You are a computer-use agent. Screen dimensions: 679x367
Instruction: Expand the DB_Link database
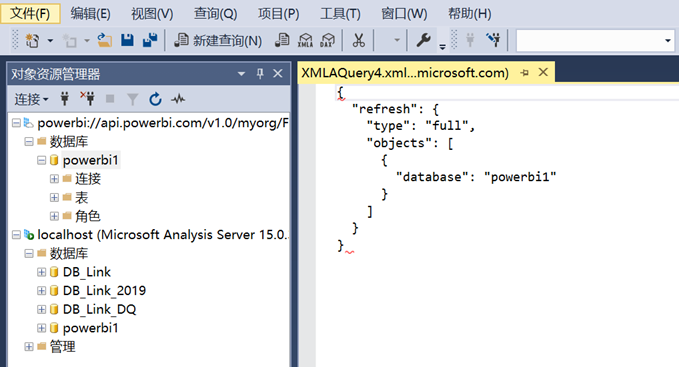41,272
